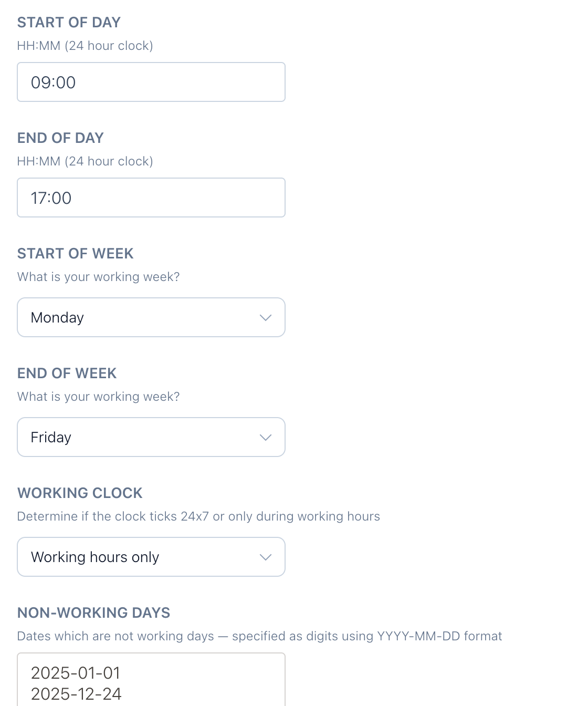The image size is (588, 706).
Task: Click the END OF WEEK label
Action: point(67,373)
